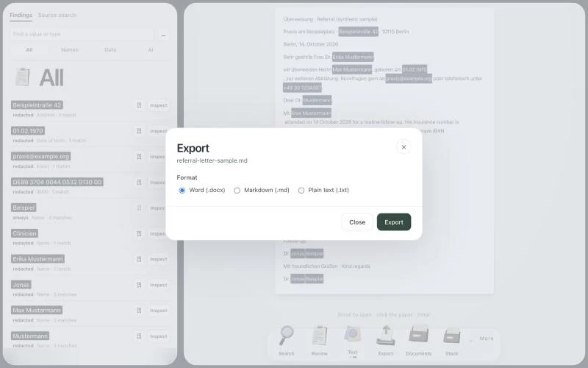
Task: Click highlighted 01.02.1970 in the document
Action: 415,70
